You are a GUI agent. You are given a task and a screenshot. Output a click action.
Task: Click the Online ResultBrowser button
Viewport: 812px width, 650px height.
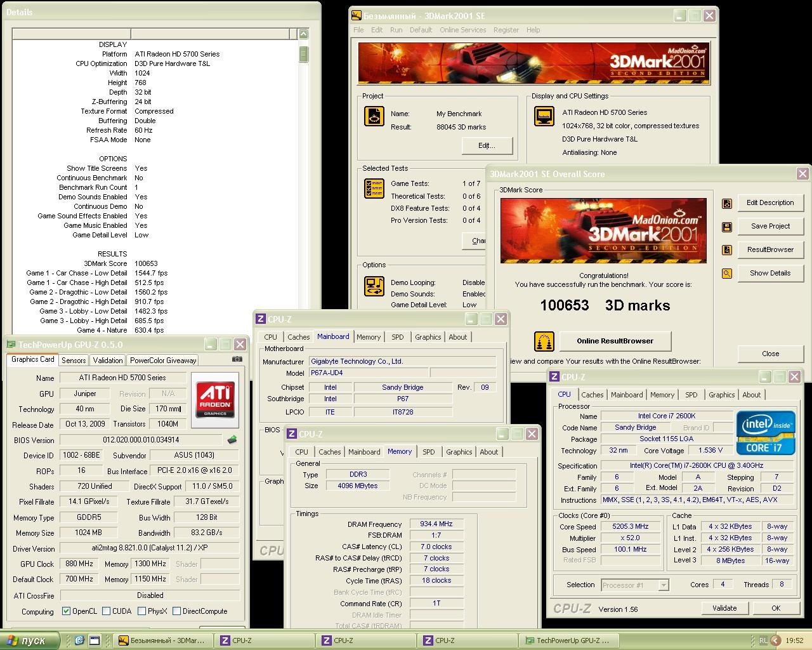click(615, 341)
